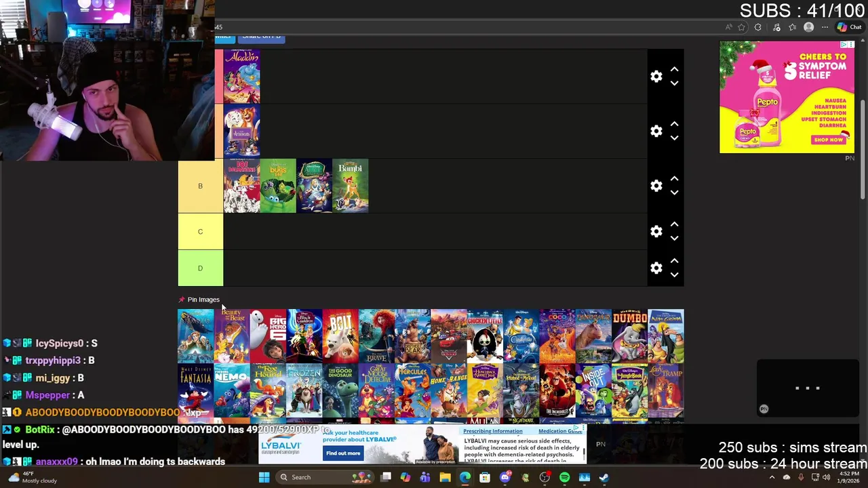Expand the system tray hidden icons chevron
The height and width of the screenshot is (488, 868).
point(772,477)
